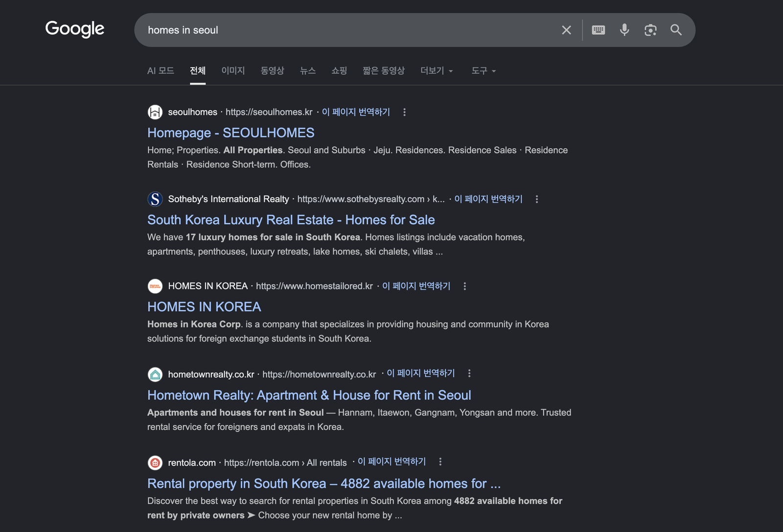Click the Sotheby's International Realty favicon
This screenshot has width=783, height=532.
click(155, 199)
